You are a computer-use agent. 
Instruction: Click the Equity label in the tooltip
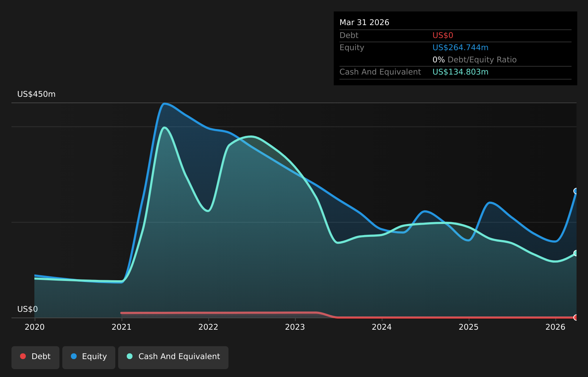352,48
